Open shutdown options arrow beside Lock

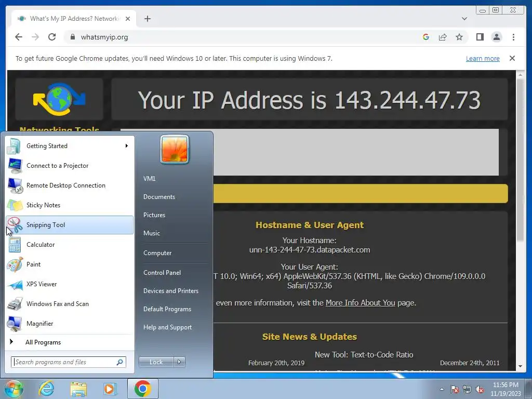(179, 362)
